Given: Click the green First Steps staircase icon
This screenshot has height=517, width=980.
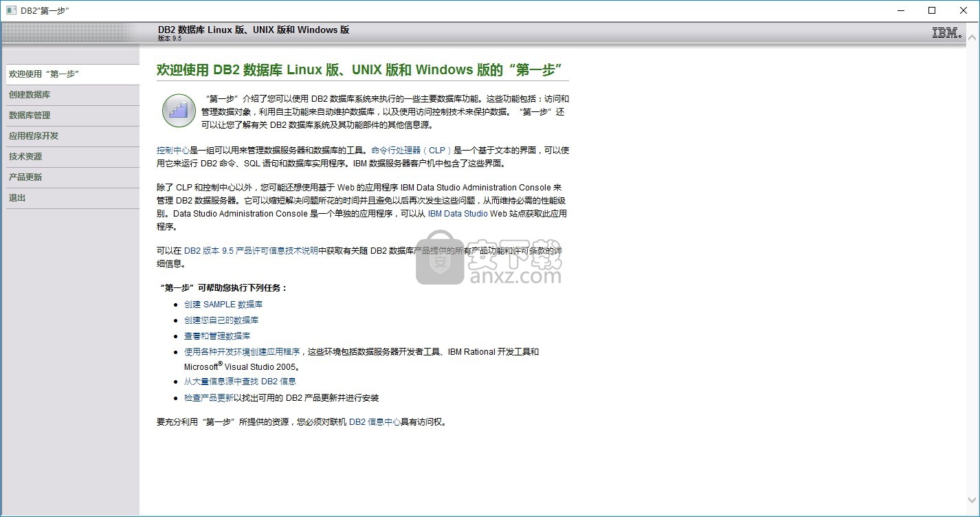Looking at the screenshot, I should click(179, 111).
